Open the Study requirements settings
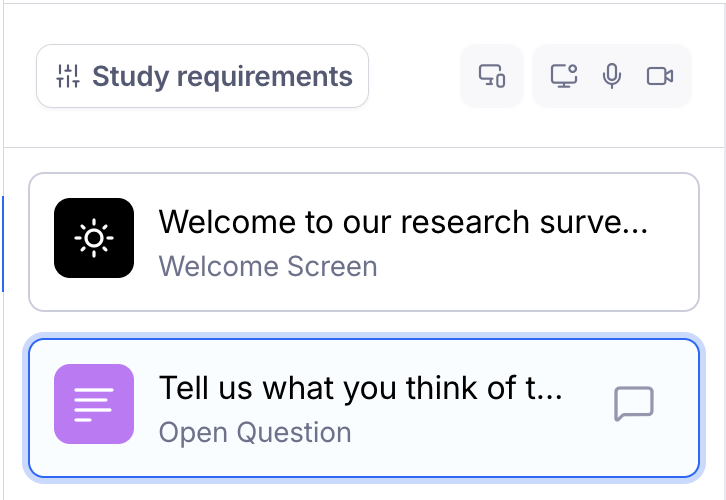The image size is (726, 500). (x=202, y=76)
